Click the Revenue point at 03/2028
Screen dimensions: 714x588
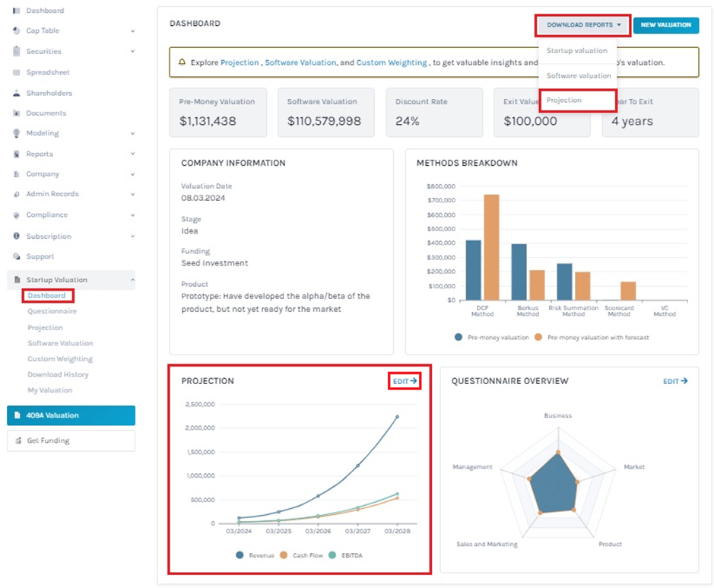coord(398,417)
